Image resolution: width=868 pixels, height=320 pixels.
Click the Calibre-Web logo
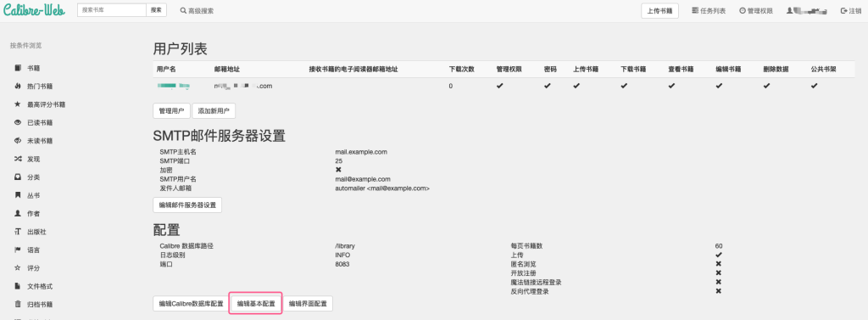click(34, 10)
